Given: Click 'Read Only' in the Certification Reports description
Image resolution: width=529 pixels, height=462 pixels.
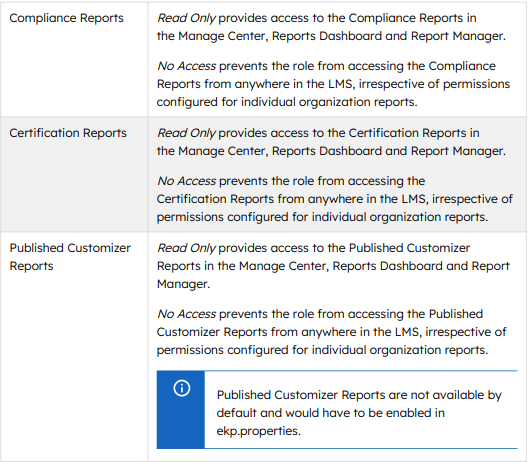Looking at the screenshot, I should (186, 133).
